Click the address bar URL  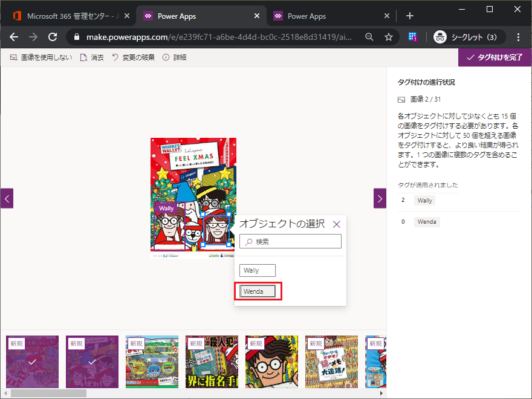219,37
